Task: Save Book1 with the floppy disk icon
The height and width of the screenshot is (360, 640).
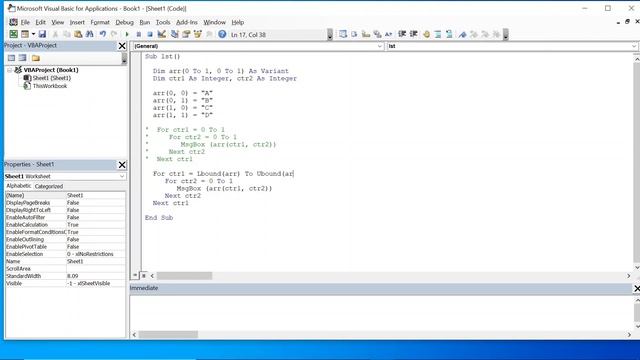Action: tap(42, 34)
